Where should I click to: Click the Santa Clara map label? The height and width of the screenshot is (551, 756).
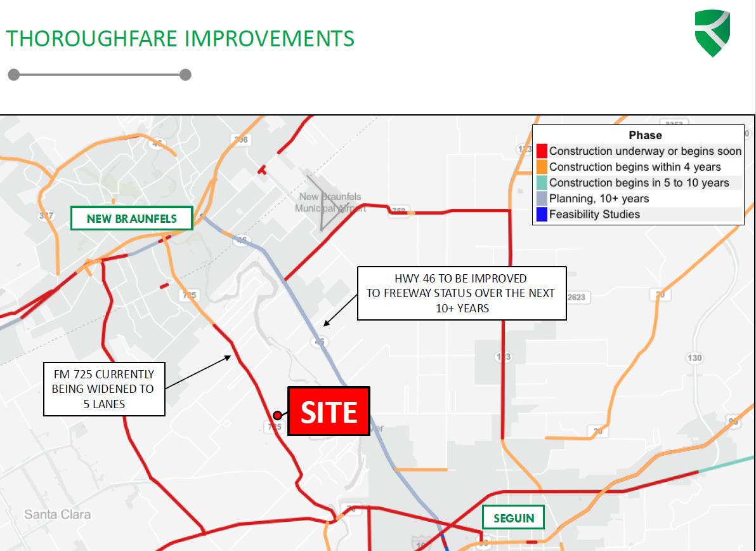[58, 514]
